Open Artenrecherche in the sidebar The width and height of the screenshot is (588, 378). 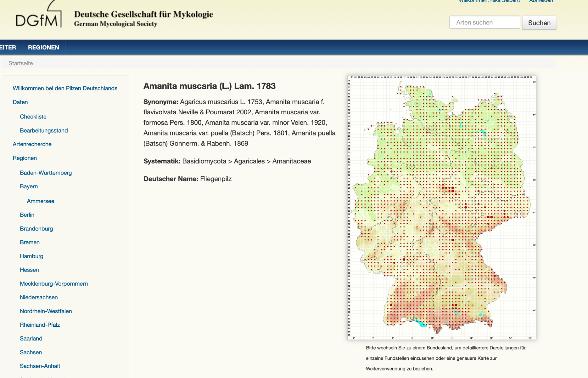pos(32,144)
